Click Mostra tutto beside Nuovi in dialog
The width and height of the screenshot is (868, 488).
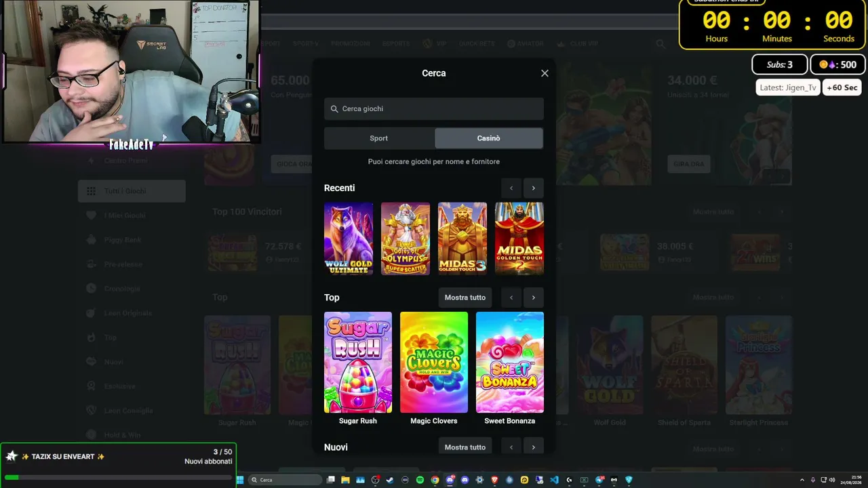pyautogui.click(x=465, y=447)
